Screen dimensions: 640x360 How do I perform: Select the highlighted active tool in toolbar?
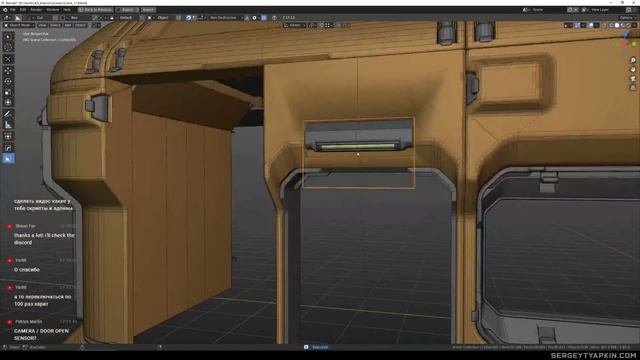pyautogui.click(x=8, y=158)
